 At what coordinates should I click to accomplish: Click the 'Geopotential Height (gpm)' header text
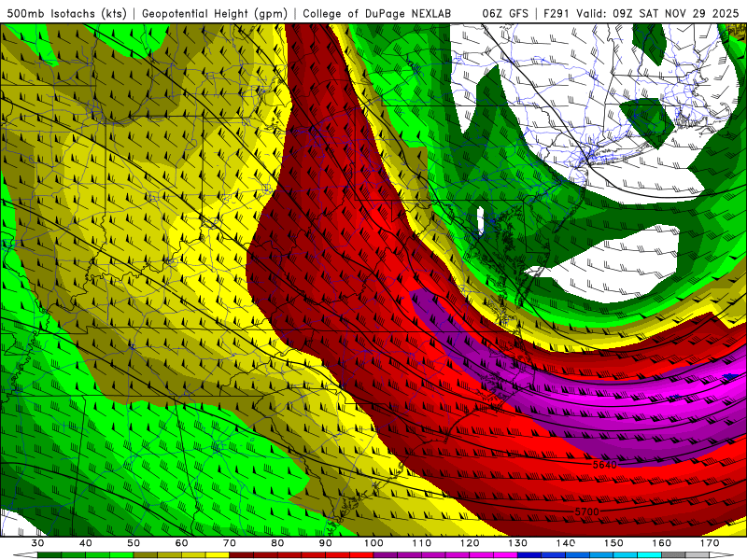coord(215,14)
